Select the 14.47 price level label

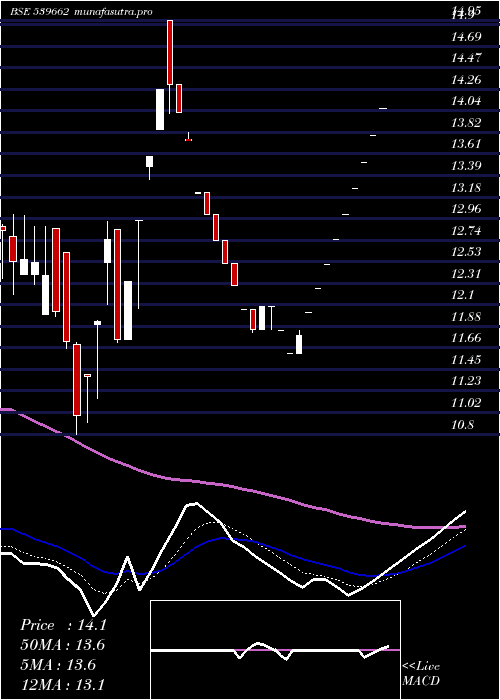click(x=466, y=58)
